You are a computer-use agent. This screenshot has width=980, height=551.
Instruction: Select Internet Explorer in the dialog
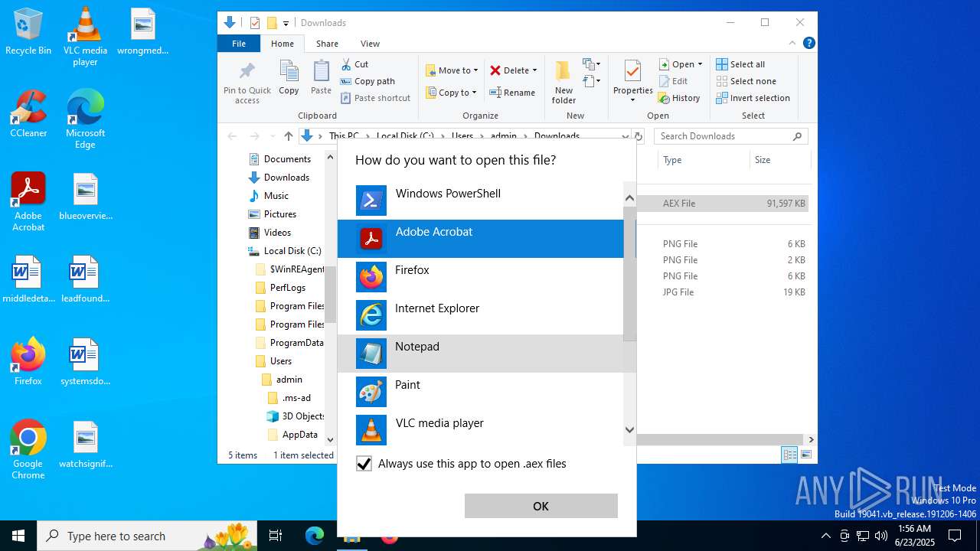coord(480,315)
